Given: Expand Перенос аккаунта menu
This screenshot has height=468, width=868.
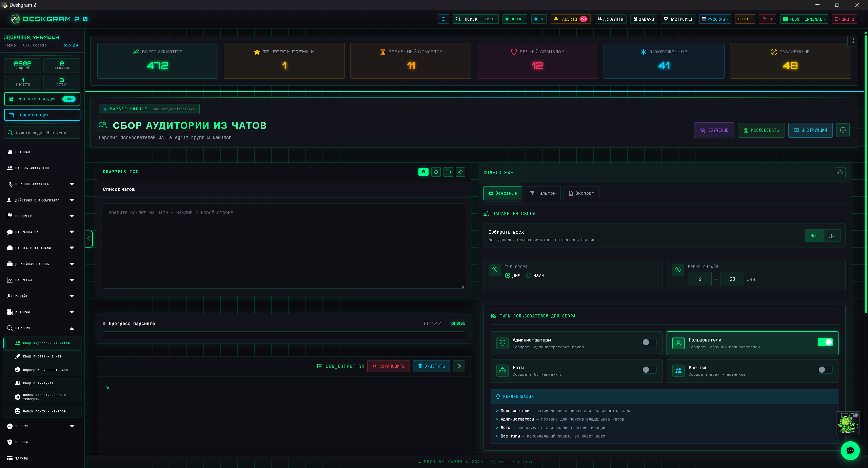Looking at the screenshot, I should click(x=42, y=184).
